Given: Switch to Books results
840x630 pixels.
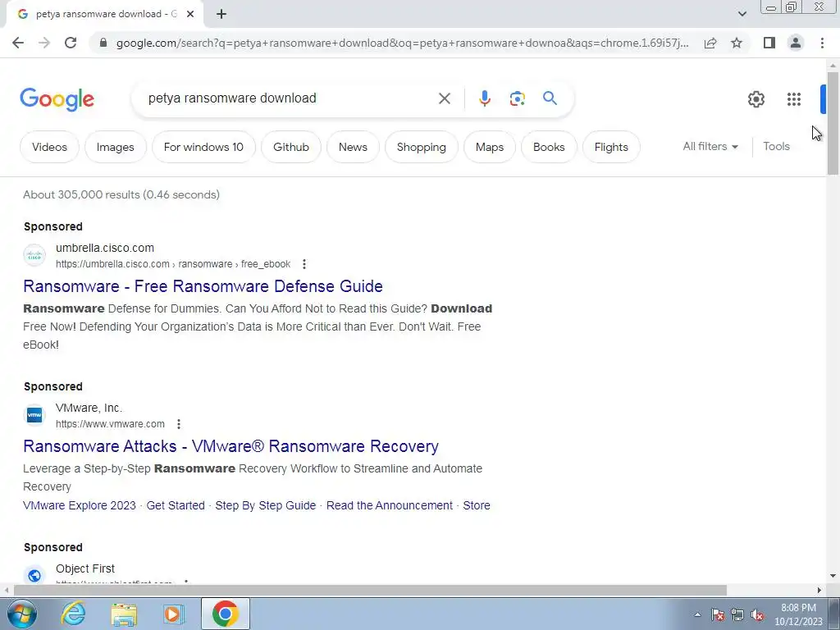Looking at the screenshot, I should click(549, 148).
